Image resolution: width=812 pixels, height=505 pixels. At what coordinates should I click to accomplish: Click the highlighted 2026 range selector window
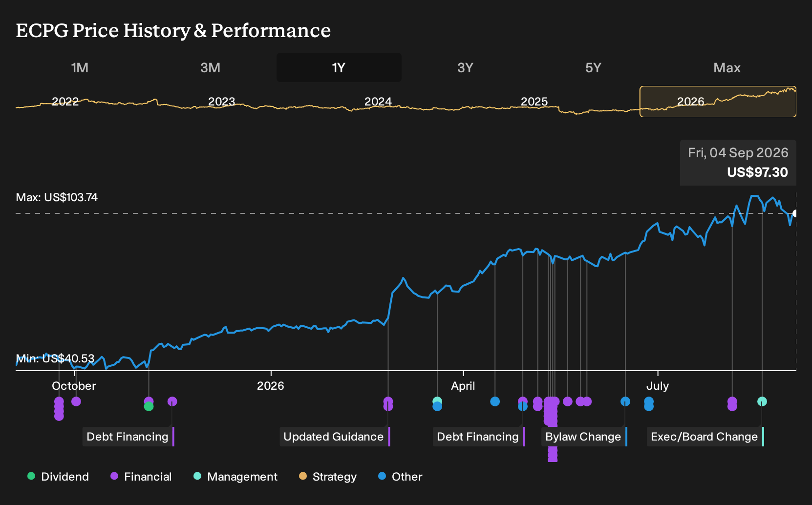[x=718, y=102]
